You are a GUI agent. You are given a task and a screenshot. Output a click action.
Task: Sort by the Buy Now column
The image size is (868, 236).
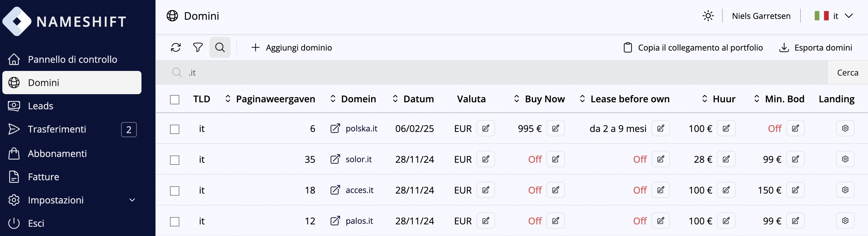[x=539, y=99]
